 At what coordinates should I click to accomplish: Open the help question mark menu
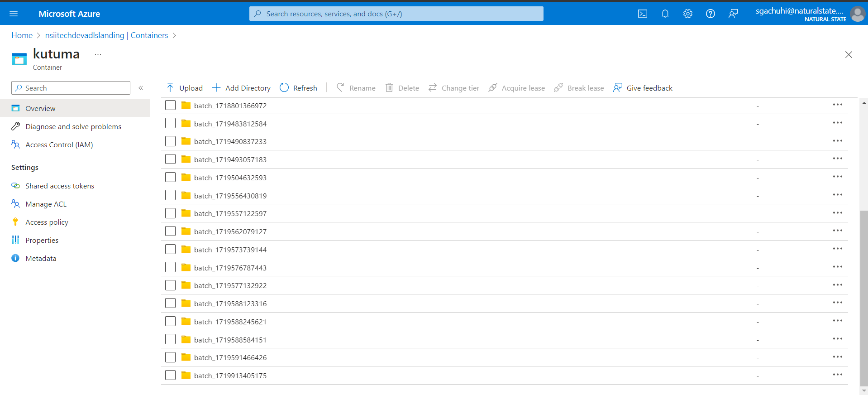(711, 14)
